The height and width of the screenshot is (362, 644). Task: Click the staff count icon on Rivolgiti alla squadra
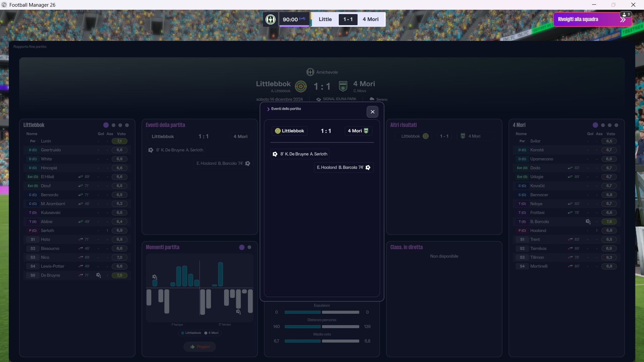tap(626, 14)
